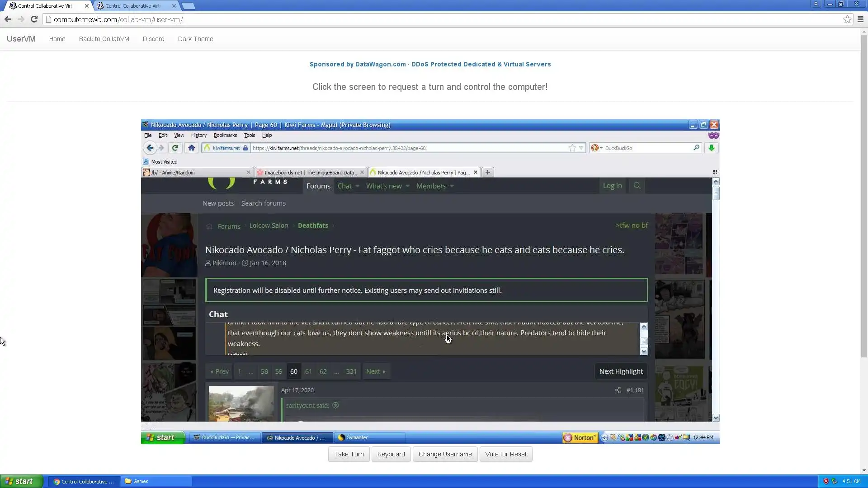Expand the Chat dropdown in forum navigation
This screenshot has height=488, width=868.
357,186
